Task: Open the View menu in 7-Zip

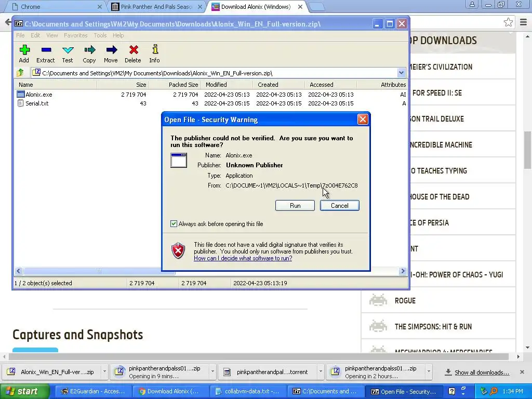Action: [52, 35]
